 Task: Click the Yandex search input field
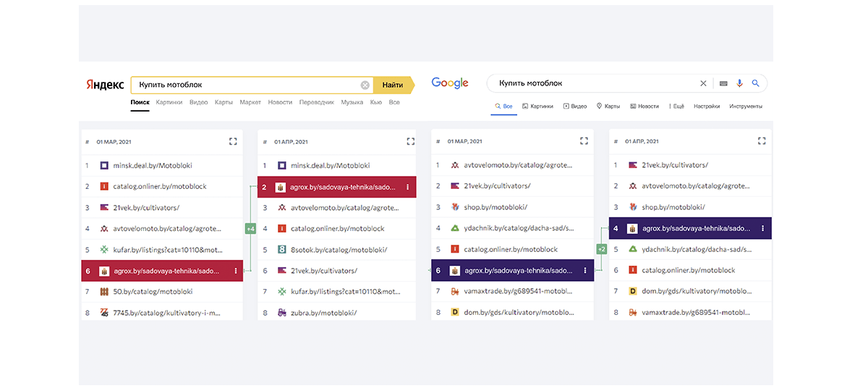click(246, 85)
